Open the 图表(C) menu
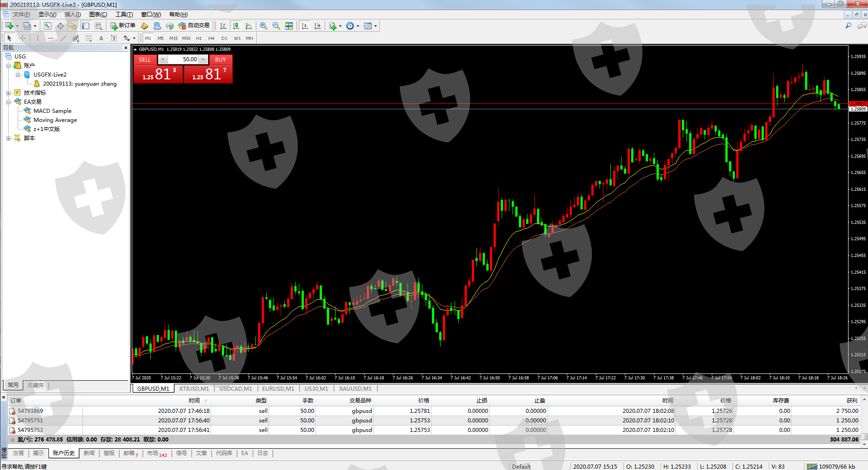 98,15
